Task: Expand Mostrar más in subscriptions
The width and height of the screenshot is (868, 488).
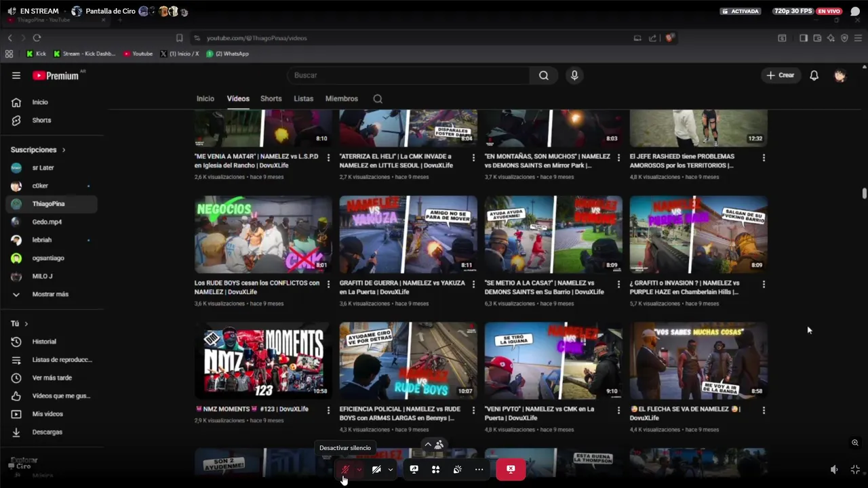Action: (52, 294)
